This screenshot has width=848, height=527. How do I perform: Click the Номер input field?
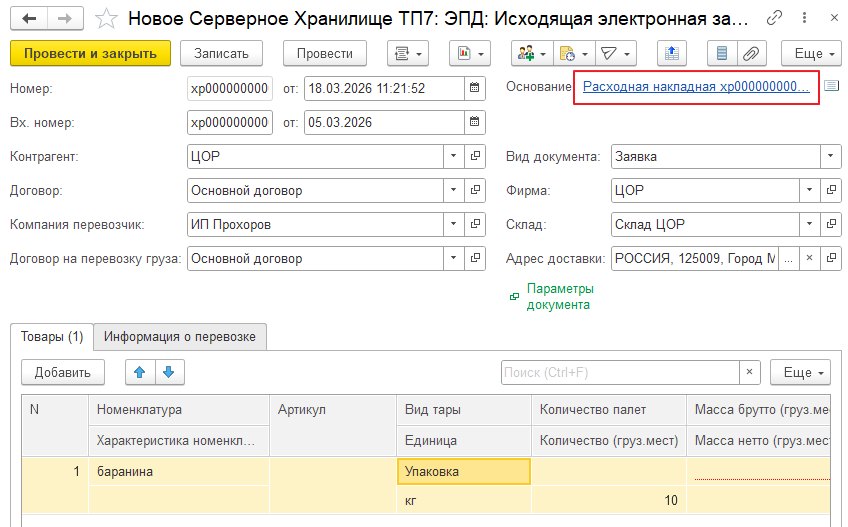[230, 88]
